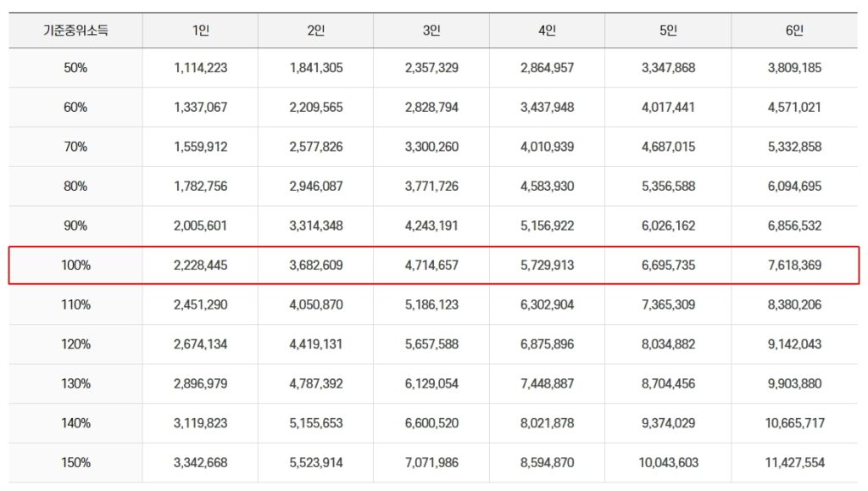
Task: Select the cell showing 2,864,957
Action: (547, 68)
